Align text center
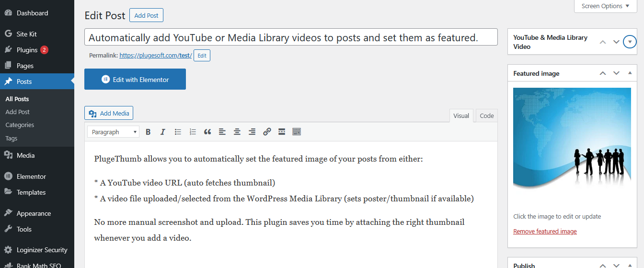This screenshot has width=644, height=268. tap(237, 132)
